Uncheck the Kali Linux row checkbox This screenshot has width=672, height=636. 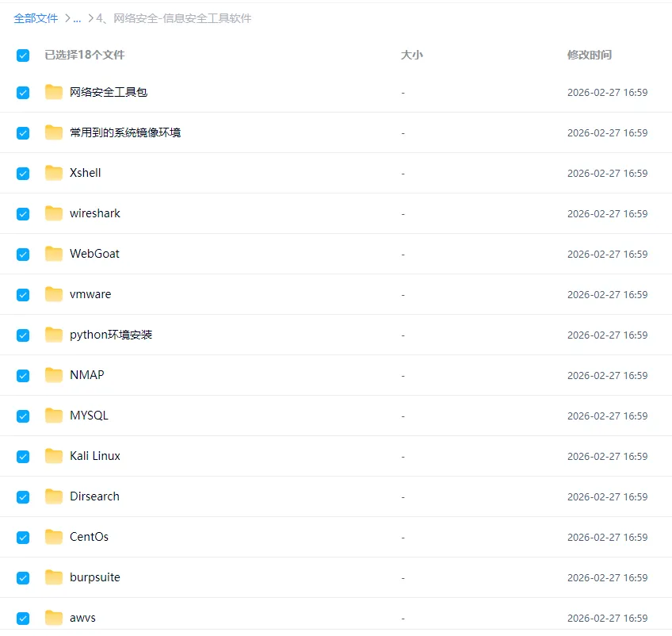[x=23, y=457]
